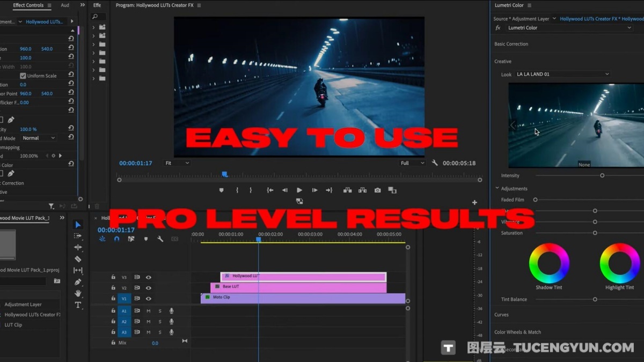Select the Track Select Forward tool
Screen dimensions: 644x362
78,236
